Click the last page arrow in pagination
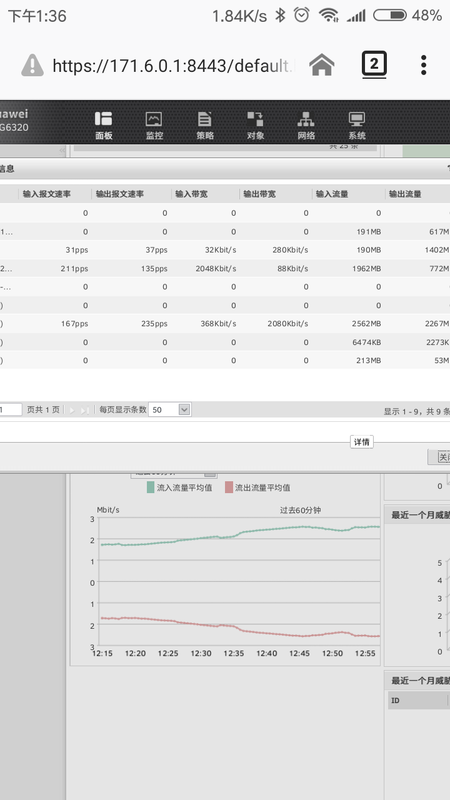Screen dimensions: 450x800 [85, 410]
